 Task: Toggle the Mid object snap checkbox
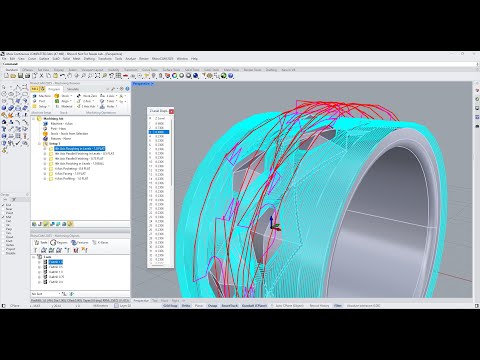click(3, 217)
